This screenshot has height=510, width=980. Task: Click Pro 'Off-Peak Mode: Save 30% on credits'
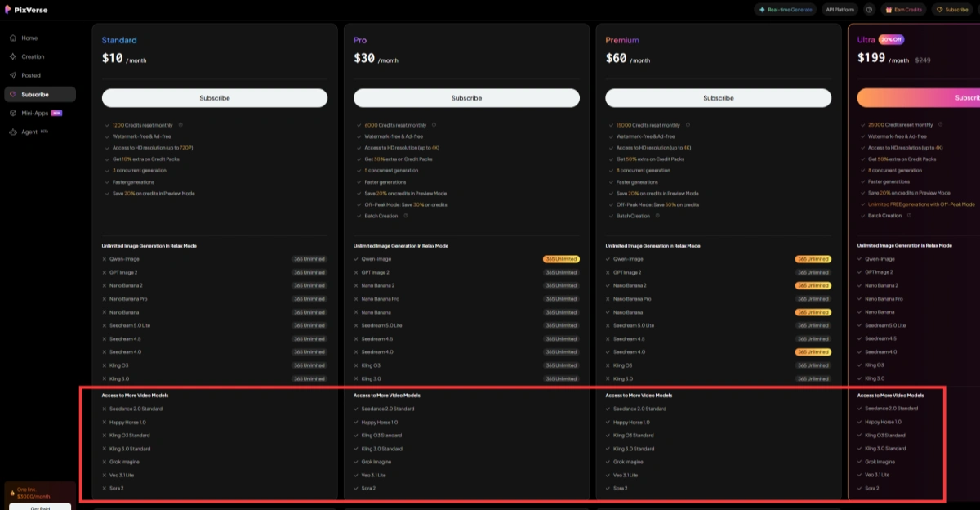406,204
